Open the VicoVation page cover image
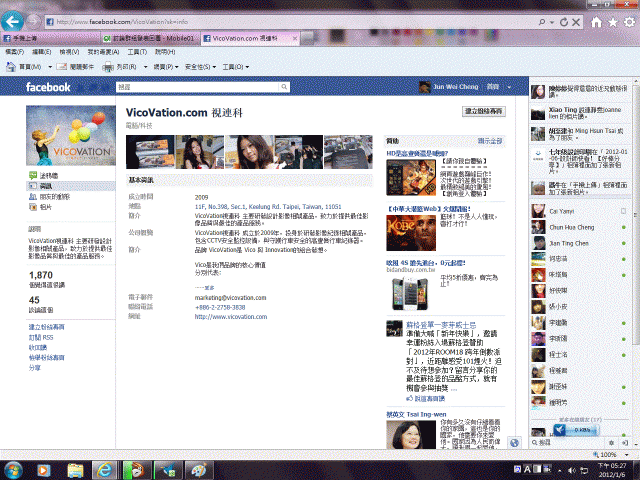 71,136
